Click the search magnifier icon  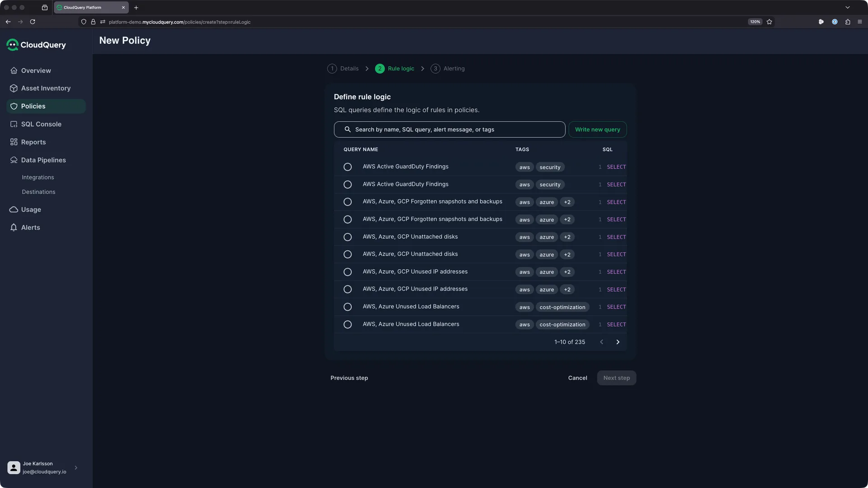[x=348, y=130]
